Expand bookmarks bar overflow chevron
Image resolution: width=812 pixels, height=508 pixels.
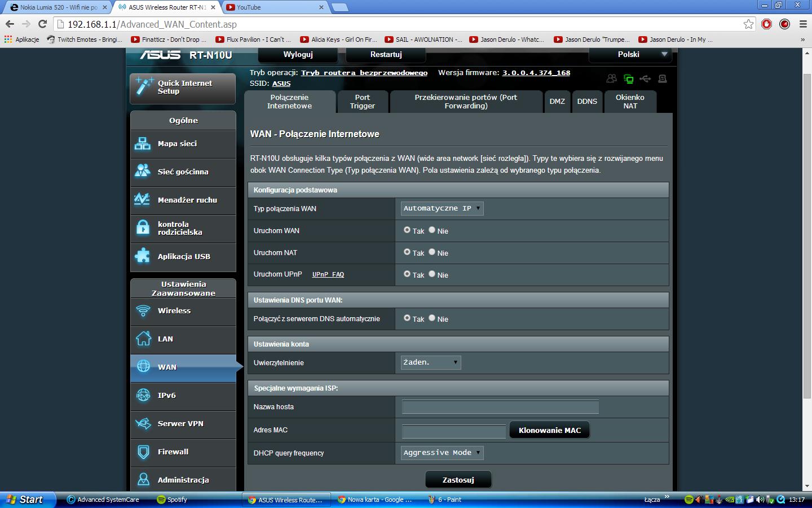pyautogui.click(x=802, y=40)
